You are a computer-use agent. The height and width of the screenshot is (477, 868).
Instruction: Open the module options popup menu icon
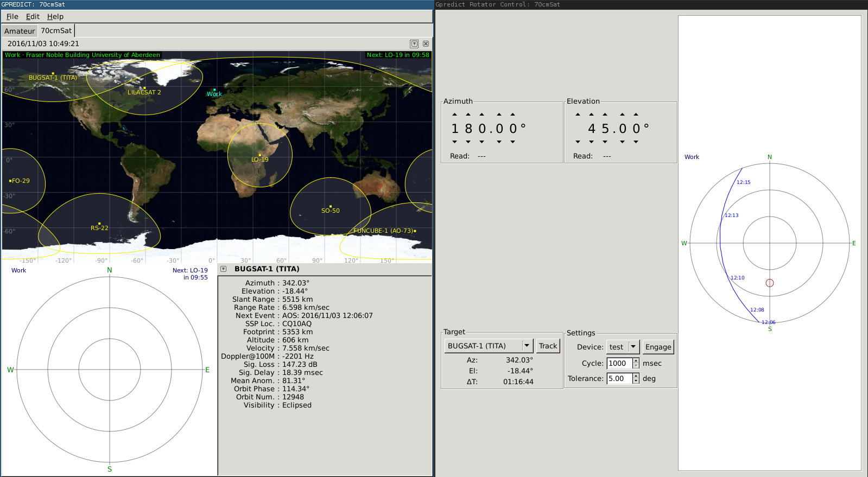click(414, 43)
